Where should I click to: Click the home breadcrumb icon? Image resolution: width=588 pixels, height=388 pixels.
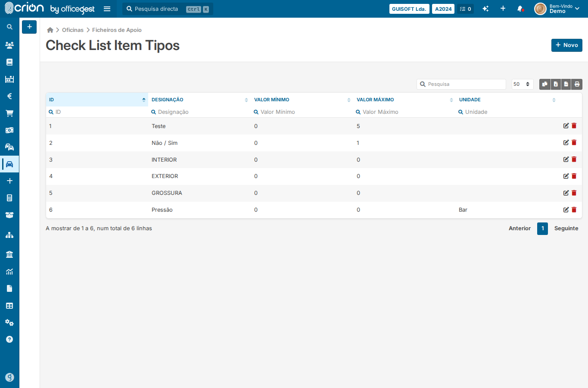(x=50, y=30)
